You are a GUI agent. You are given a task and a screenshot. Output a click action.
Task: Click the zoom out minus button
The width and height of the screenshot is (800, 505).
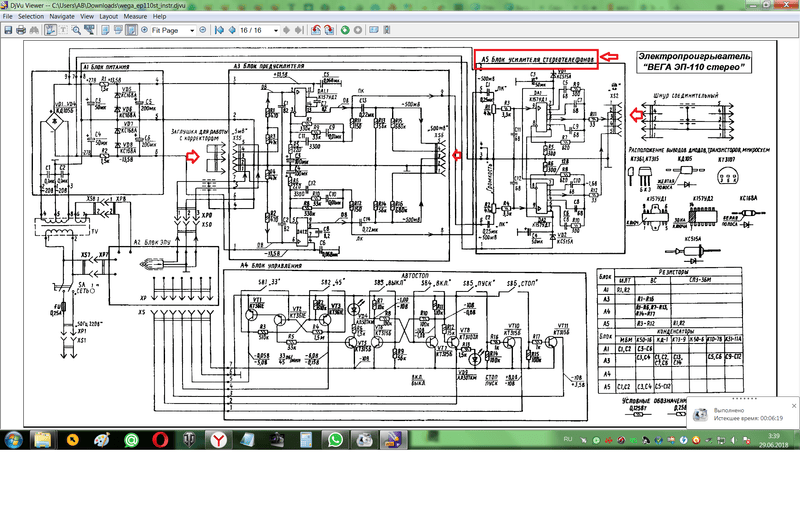point(203,30)
